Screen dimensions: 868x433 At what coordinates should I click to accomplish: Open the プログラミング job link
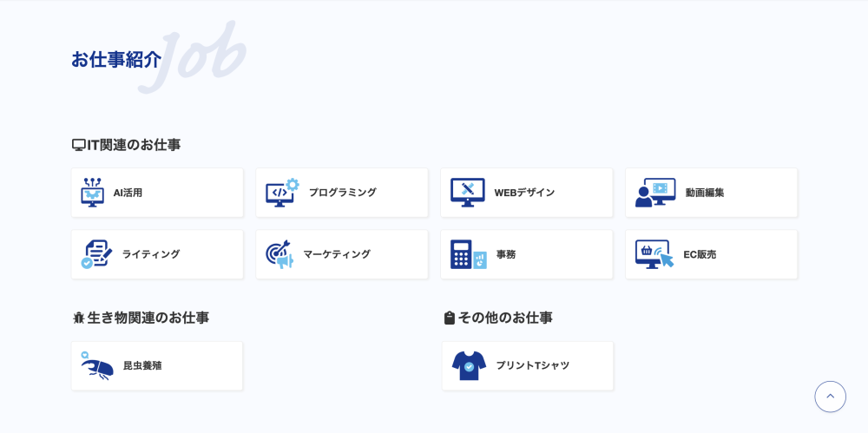[342, 193]
